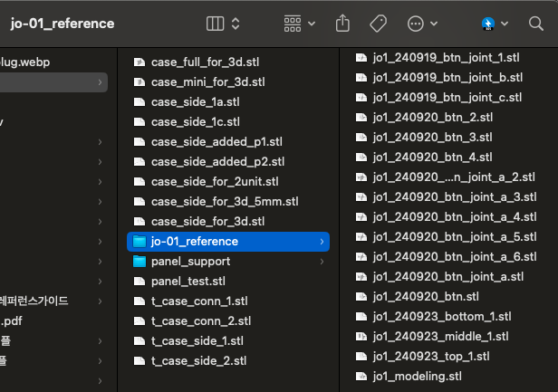Click the jo1_240923_top_1.stl file icon
558x392 pixels.
(x=361, y=356)
